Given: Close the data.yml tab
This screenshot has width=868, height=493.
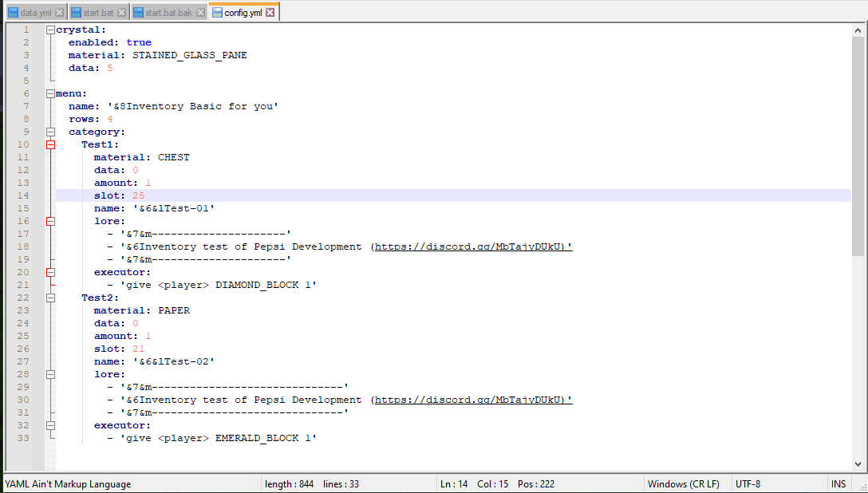Looking at the screenshot, I should 59,13.
